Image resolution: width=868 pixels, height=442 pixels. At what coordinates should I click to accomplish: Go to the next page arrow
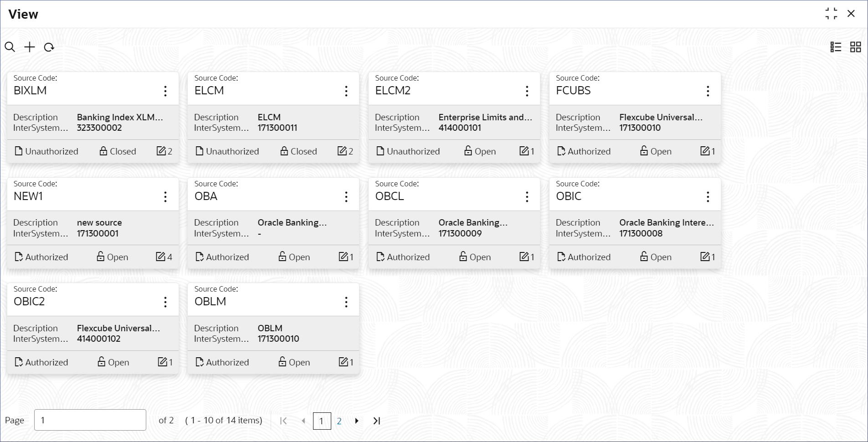[357, 421]
